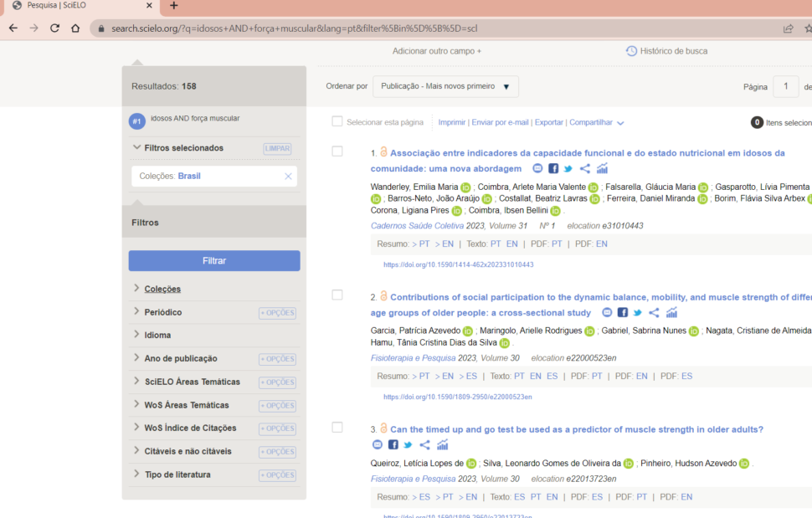Tick the checkbox for result 3
The height and width of the screenshot is (518, 812).
tap(337, 428)
